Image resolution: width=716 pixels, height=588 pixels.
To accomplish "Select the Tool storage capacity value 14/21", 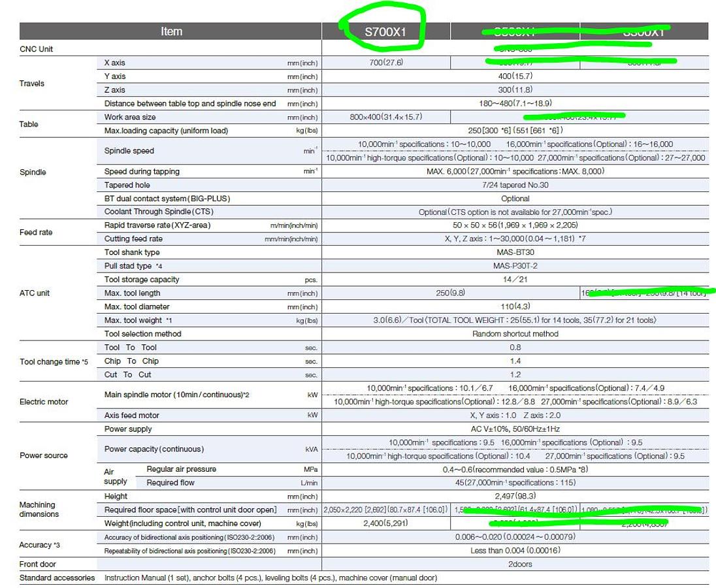I will coord(515,280).
